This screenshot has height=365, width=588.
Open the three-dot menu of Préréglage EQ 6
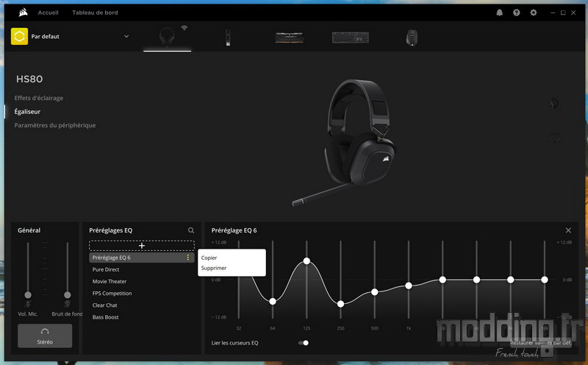[x=188, y=258]
